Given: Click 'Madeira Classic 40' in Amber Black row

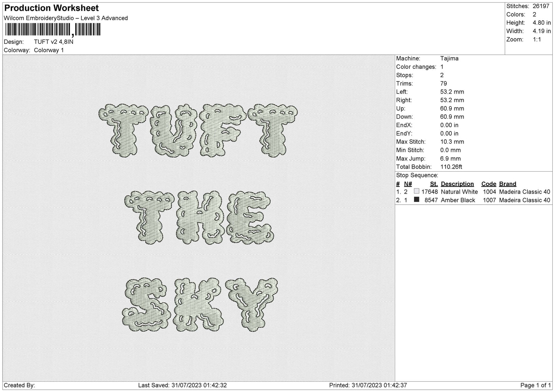Looking at the screenshot, I should (525, 200).
